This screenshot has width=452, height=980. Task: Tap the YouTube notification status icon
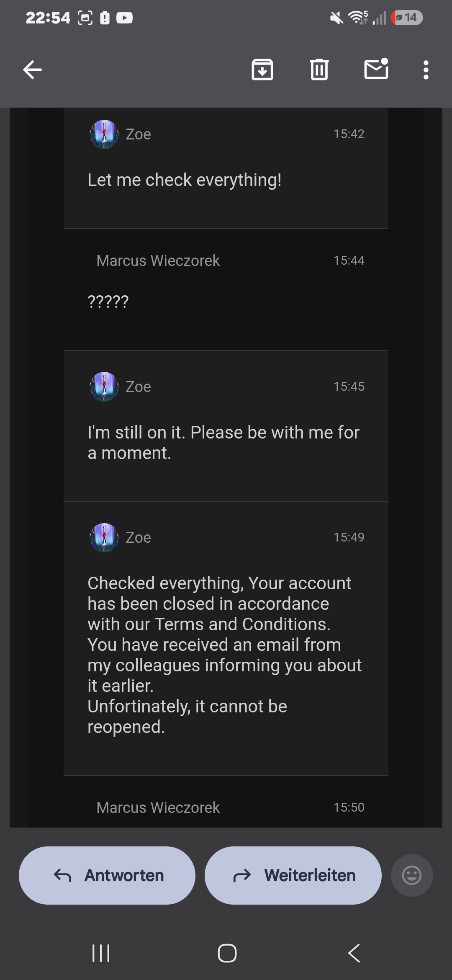click(124, 18)
